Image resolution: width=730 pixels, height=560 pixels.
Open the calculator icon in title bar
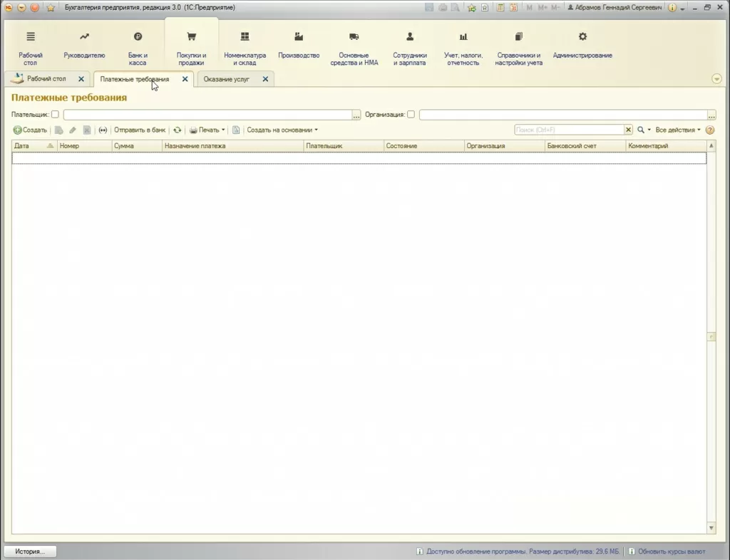[500, 7]
